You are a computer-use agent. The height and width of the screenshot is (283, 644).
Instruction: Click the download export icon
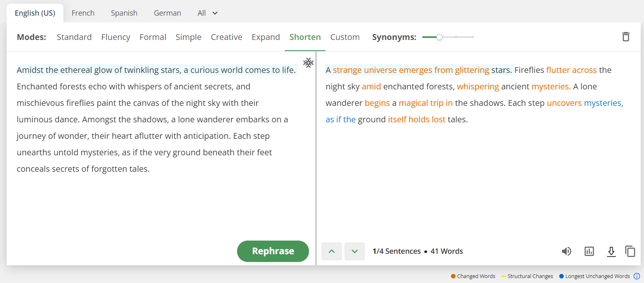coord(611,251)
